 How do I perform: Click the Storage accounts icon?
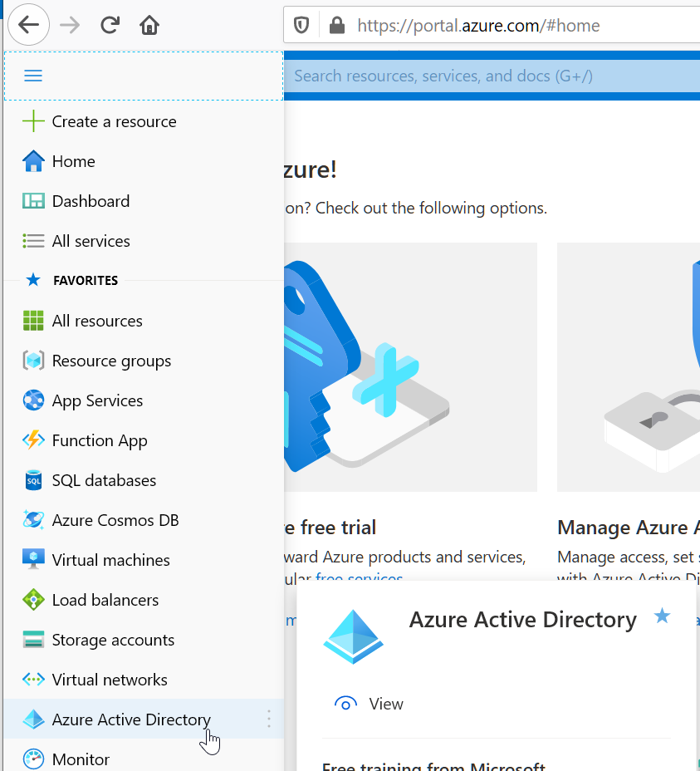click(33, 639)
